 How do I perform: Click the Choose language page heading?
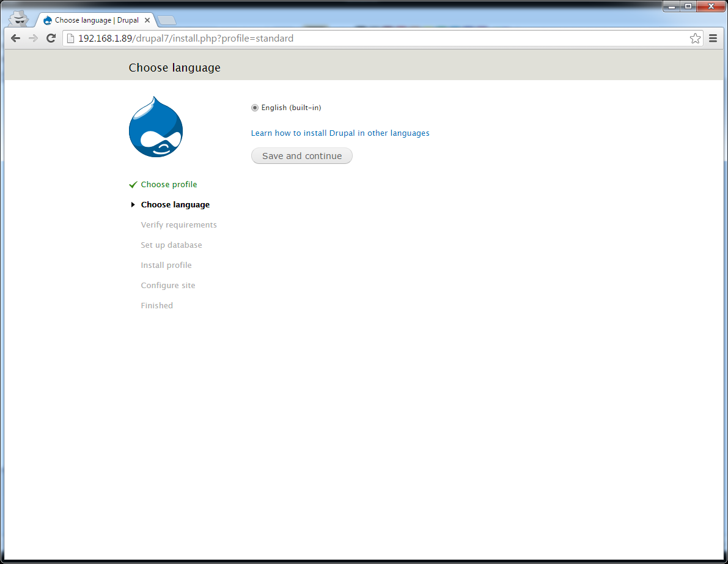click(x=175, y=68)
